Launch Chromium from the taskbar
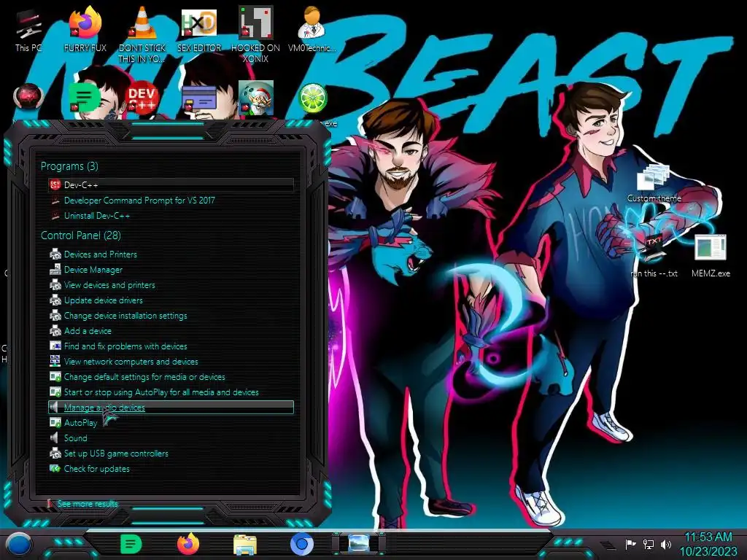 click(302, 544)
